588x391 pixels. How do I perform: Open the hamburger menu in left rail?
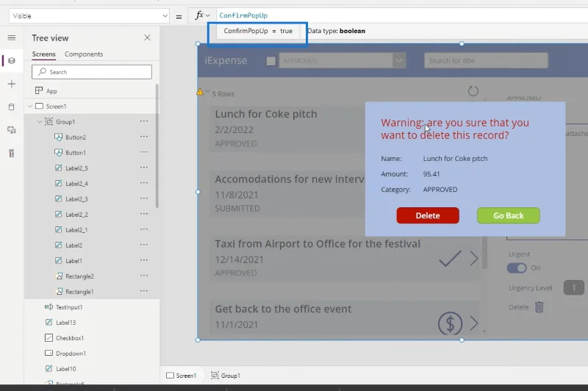pos(12,37)
